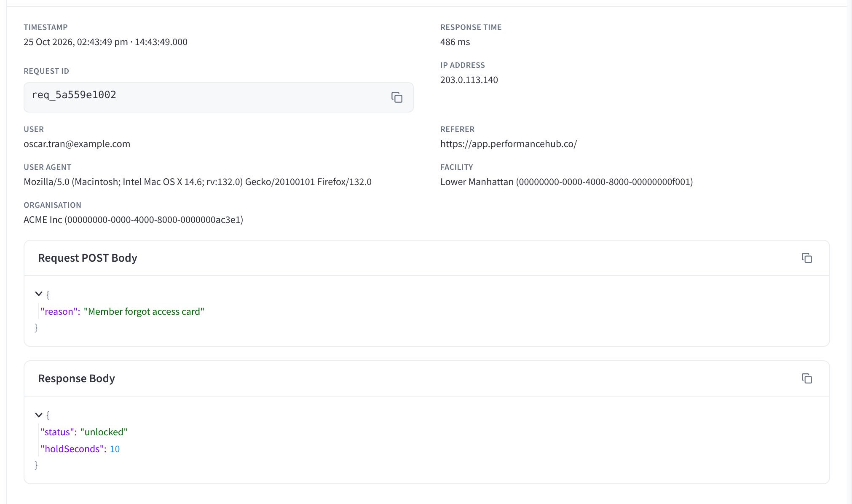Click the "reason" key in request body

coord(60,311)
